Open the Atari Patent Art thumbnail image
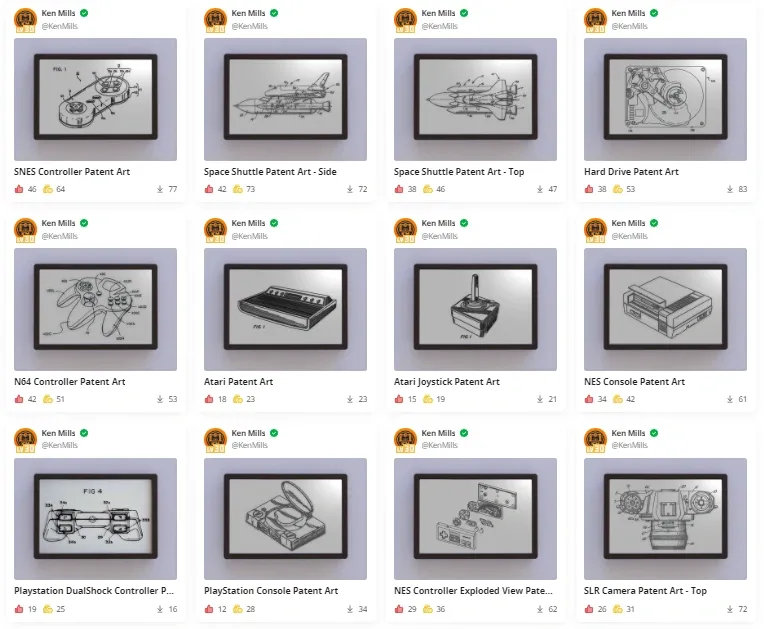Viewport: 764px width, 629px height. [285, 309]
